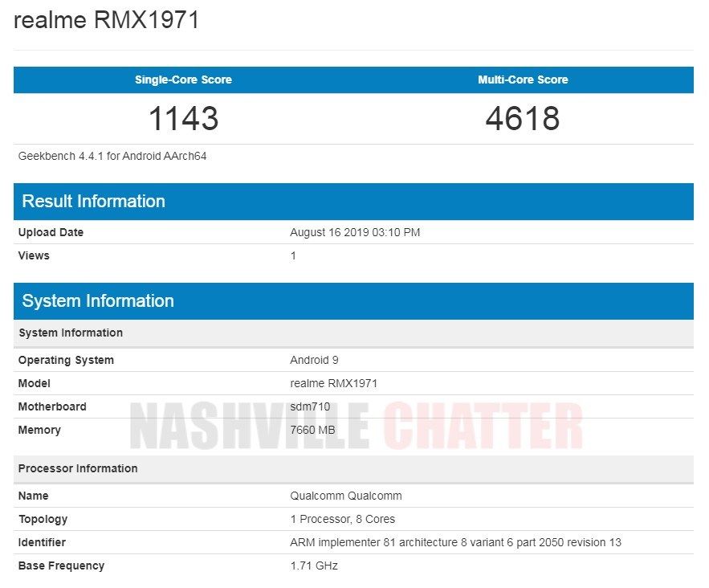Click the Views label
This screenshot has height=588, width=709.
pyautogui.click(x=34, y=255)
